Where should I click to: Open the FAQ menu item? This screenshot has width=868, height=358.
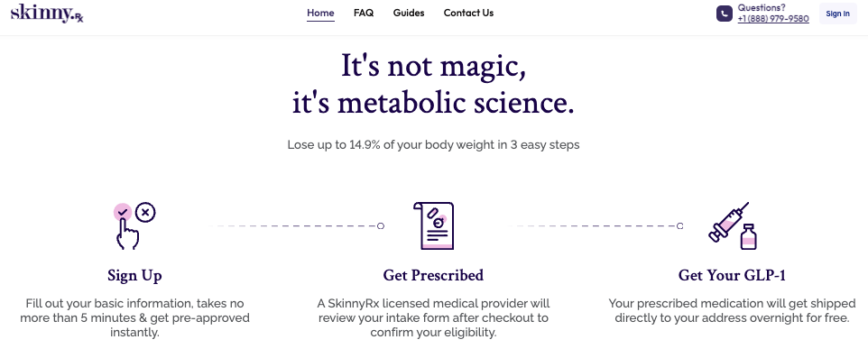pos(364,13)
